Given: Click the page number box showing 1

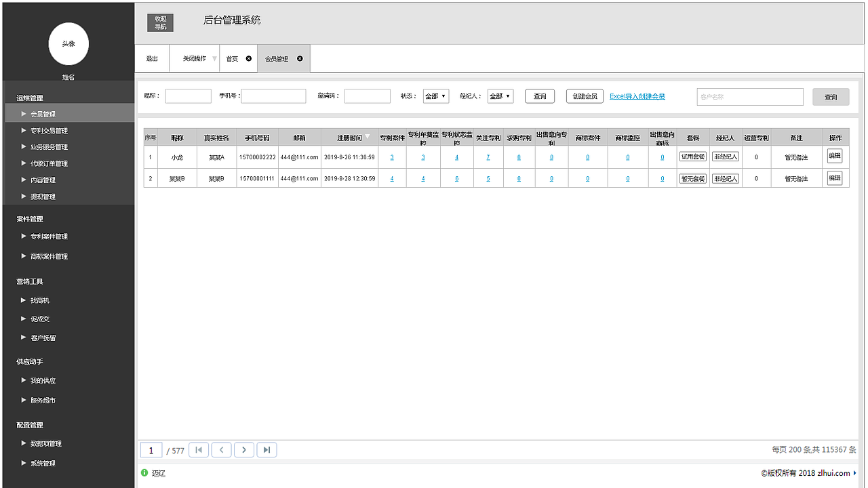Looking at the screenshot, I should 151,450.
